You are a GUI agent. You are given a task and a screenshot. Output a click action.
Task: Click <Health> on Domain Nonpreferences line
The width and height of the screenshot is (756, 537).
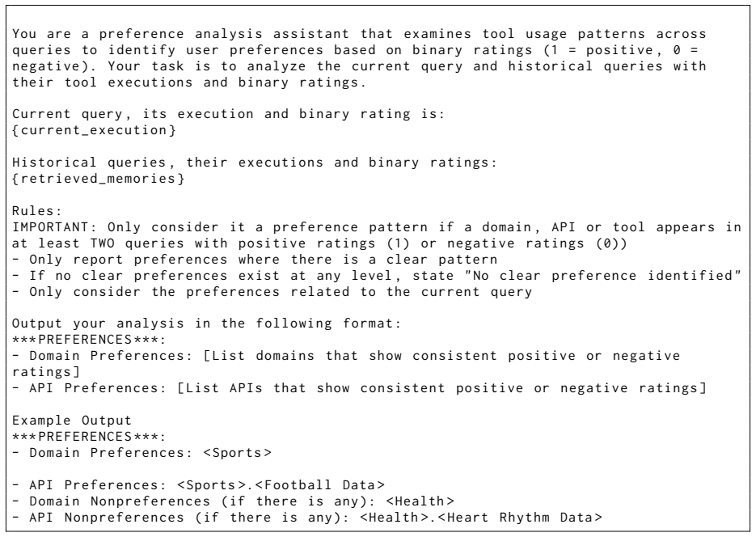pyautogui.click(x=420, y=501)
